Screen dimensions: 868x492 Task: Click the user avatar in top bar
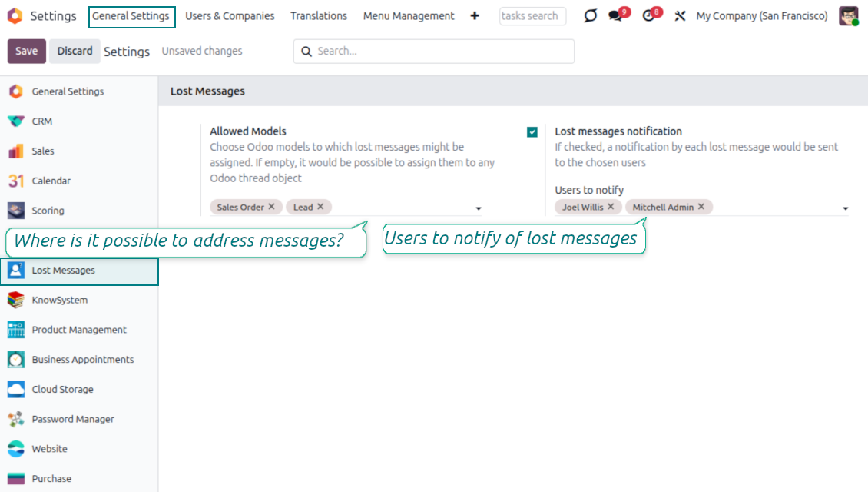[848, 16]
